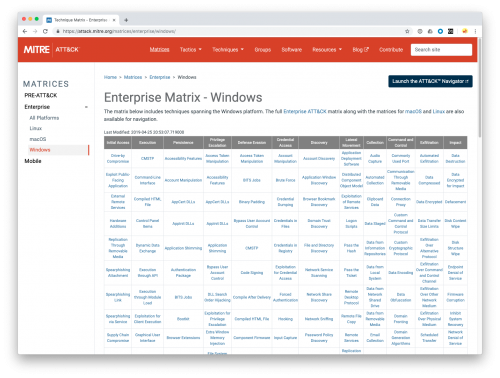Open the Contribute nav item
This screenshot has height=378, width=500.
click(x=391, y=50)
